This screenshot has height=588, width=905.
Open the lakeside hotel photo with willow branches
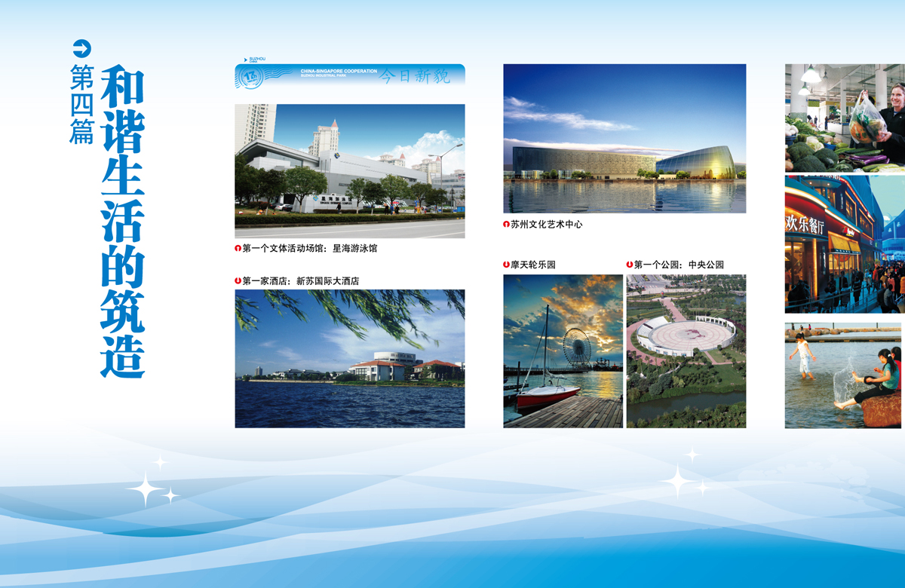coord(349,359)
